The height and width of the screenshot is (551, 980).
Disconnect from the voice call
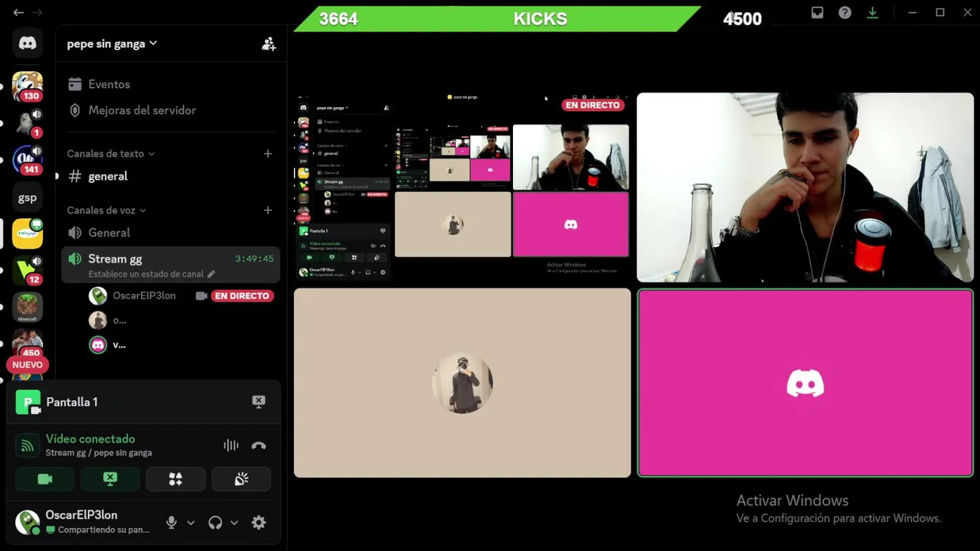259,445
